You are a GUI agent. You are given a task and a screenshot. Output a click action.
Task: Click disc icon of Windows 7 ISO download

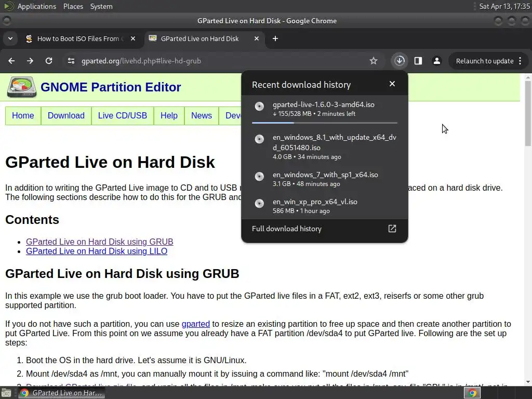tap(259, 176)
